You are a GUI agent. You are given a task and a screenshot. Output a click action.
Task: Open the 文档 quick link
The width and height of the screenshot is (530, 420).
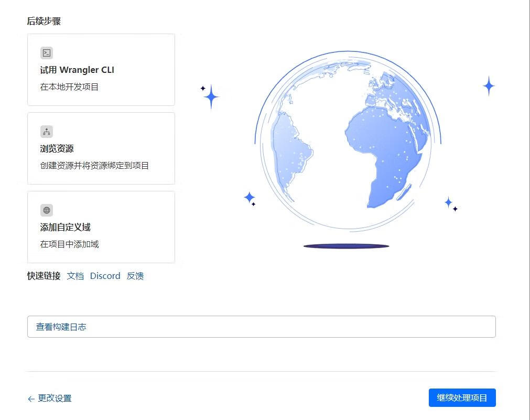point(75,276)
